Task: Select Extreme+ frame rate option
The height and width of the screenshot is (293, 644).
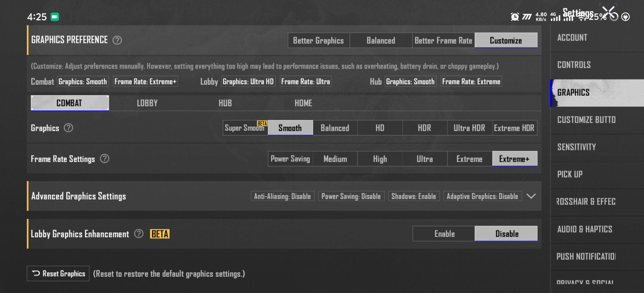Action: pyautogui.click(x=515, y=159)
